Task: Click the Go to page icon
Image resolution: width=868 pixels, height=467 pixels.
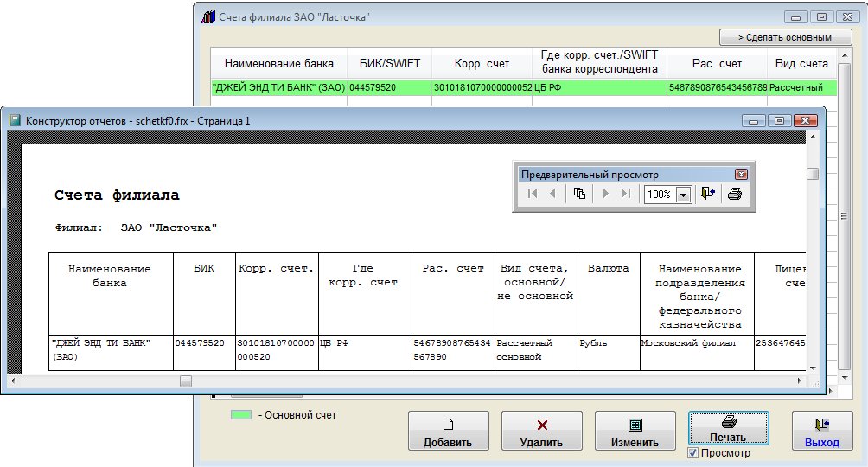Action: [x=579, y=194]
